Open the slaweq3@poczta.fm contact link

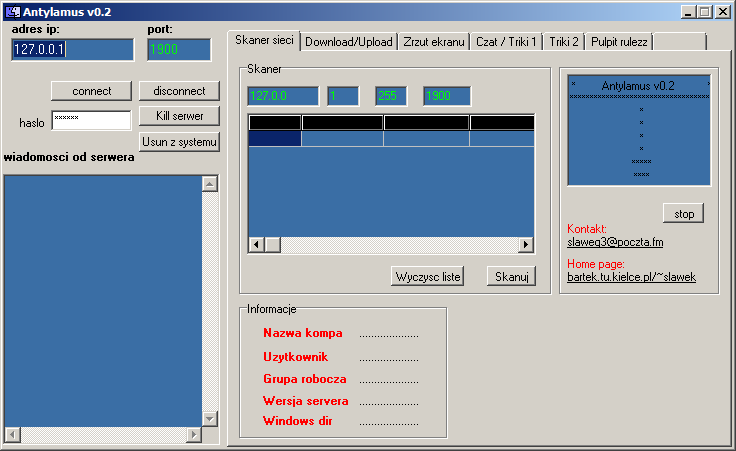tap(616, 242)
